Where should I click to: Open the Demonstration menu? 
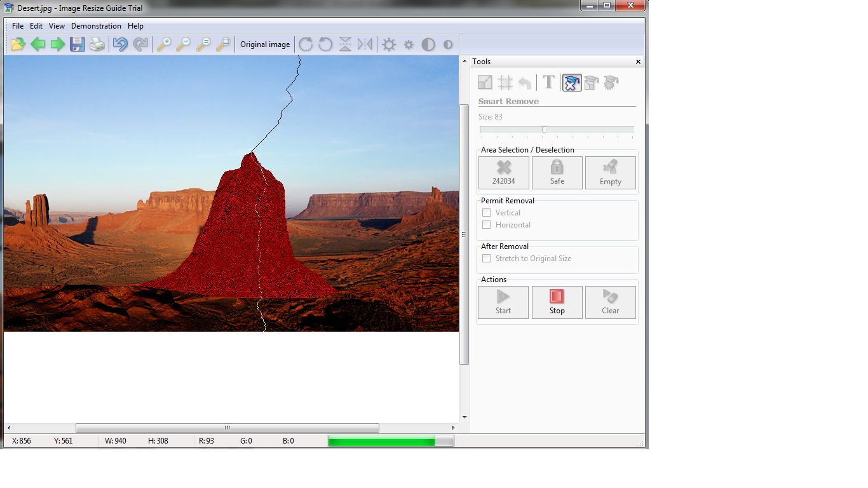pos(96,26)
